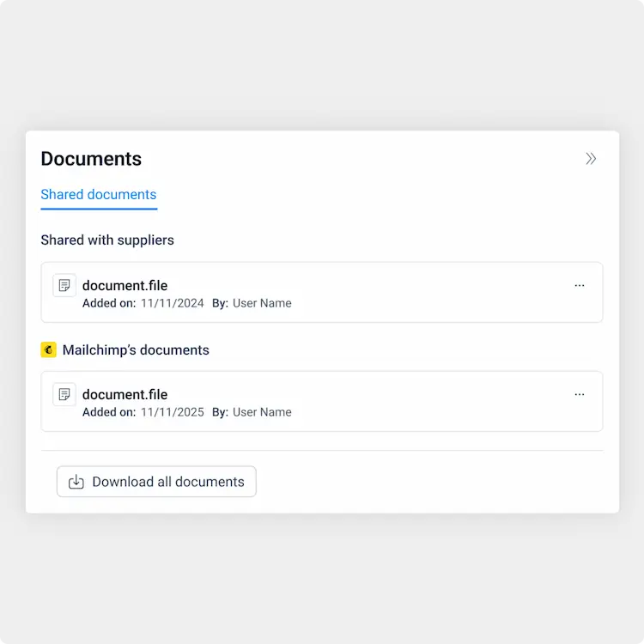Open document.file under Mailchimp's documents

tap(125, 394)
